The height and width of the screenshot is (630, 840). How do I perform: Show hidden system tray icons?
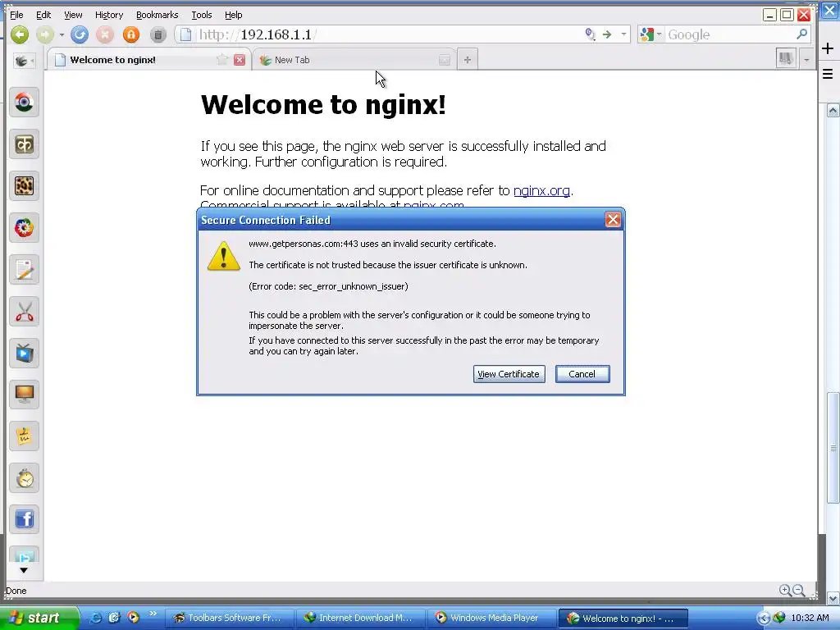(x=763, y=619)
